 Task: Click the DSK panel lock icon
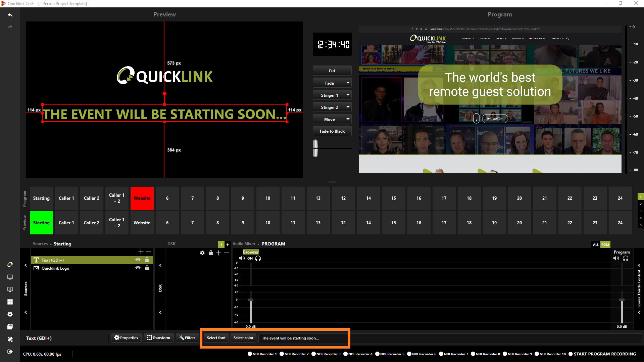click(211, 253)
